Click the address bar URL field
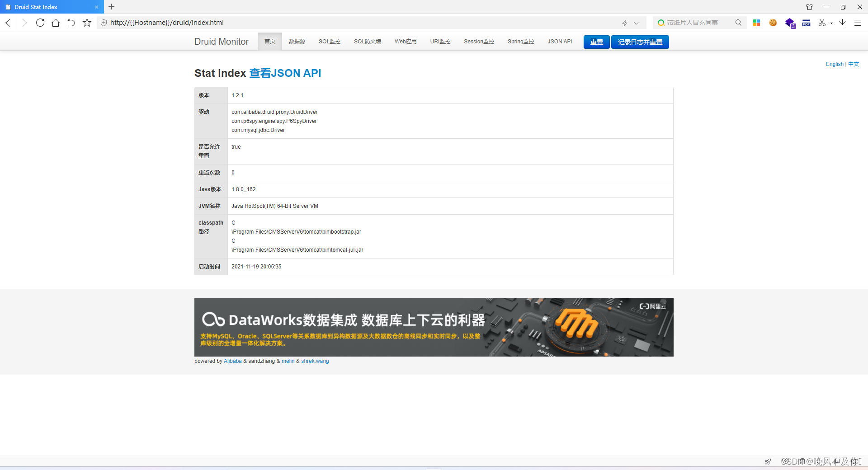 362,23
